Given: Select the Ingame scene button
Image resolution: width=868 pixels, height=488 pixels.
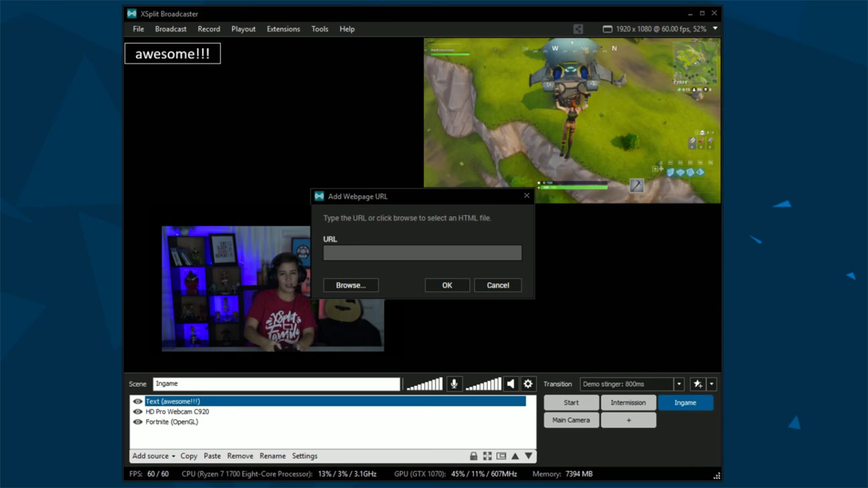Looking at the screenshot, I should point(685,403).
